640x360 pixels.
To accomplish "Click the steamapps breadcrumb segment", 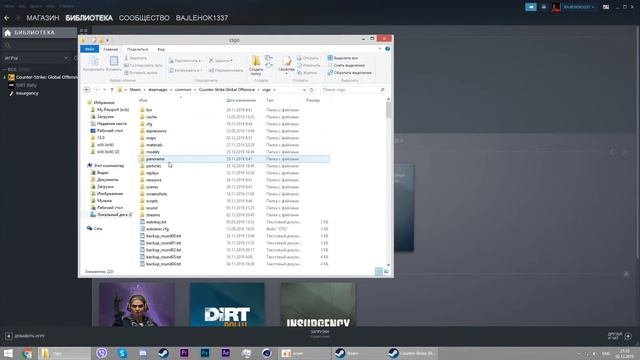I will pos(158,90).
